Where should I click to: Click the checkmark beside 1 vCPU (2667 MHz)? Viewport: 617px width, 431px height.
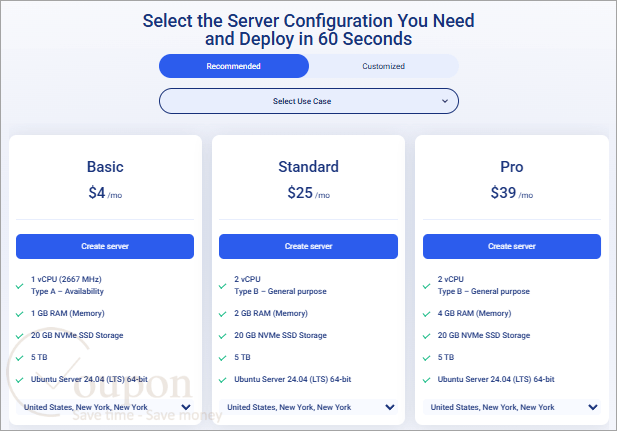[20, 286]
